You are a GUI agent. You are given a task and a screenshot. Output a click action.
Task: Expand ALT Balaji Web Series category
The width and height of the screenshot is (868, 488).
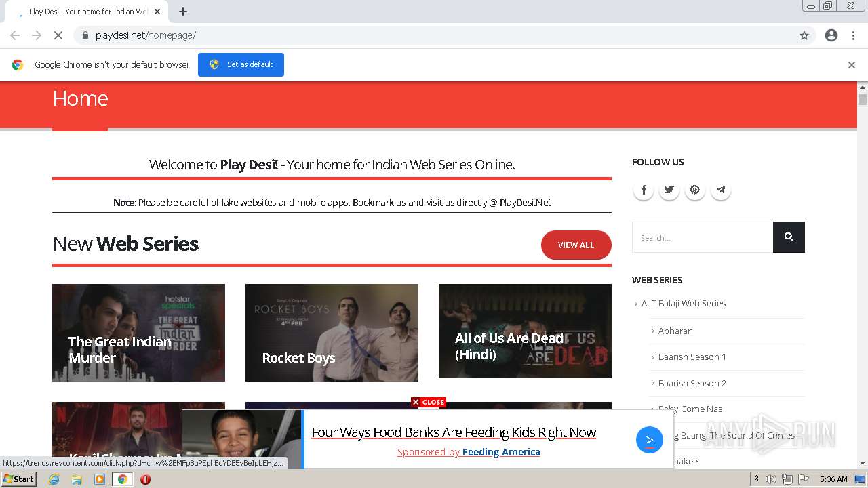[x=684, y=303]
